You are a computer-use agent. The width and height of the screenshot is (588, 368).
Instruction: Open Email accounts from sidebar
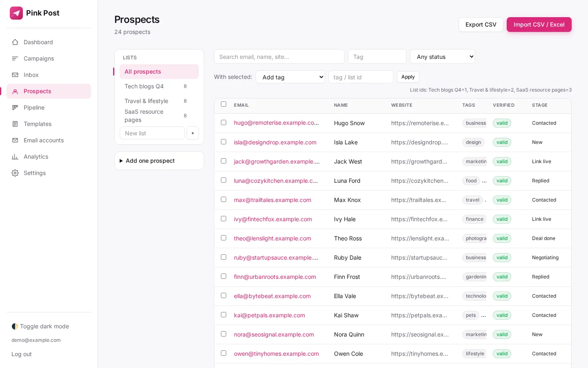49,140
